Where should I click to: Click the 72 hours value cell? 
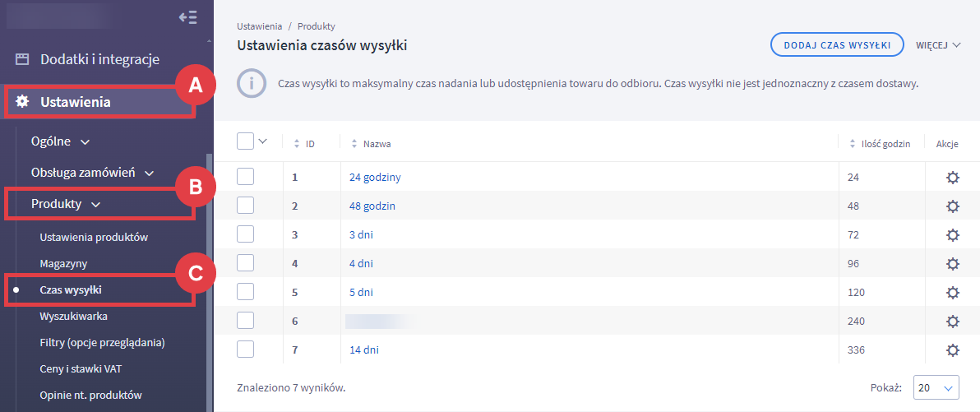(x=853, y=235)
